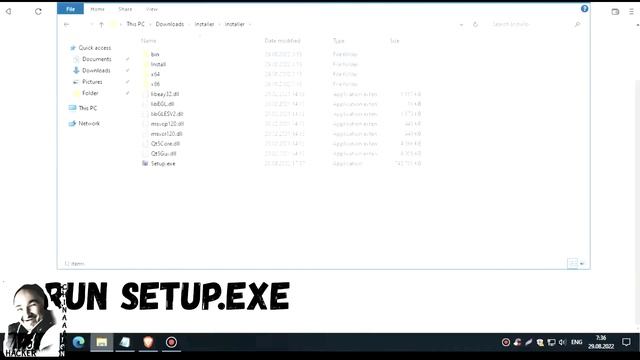The height and width of the screenshot is (360, 640).
Task: Click the Search Installer input field
Action: 531,24
